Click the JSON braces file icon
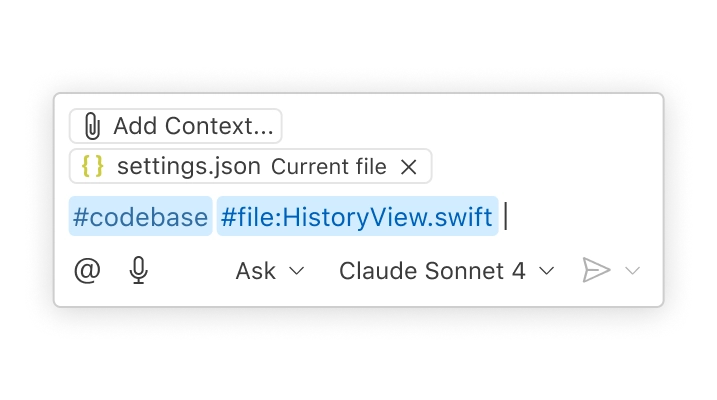The width and height of the screenshot is (717, 400). click(93, 167)
